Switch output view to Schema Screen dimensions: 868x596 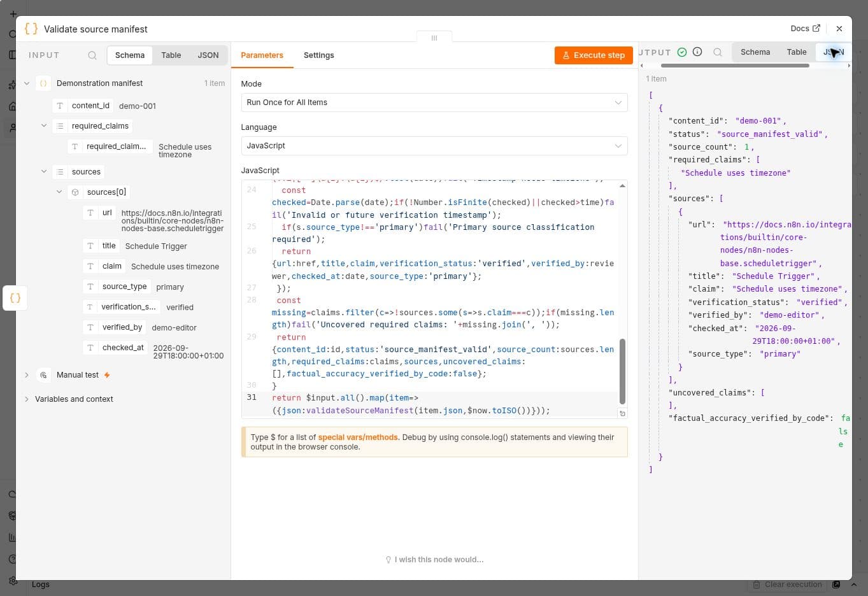(x=755, y=52)
